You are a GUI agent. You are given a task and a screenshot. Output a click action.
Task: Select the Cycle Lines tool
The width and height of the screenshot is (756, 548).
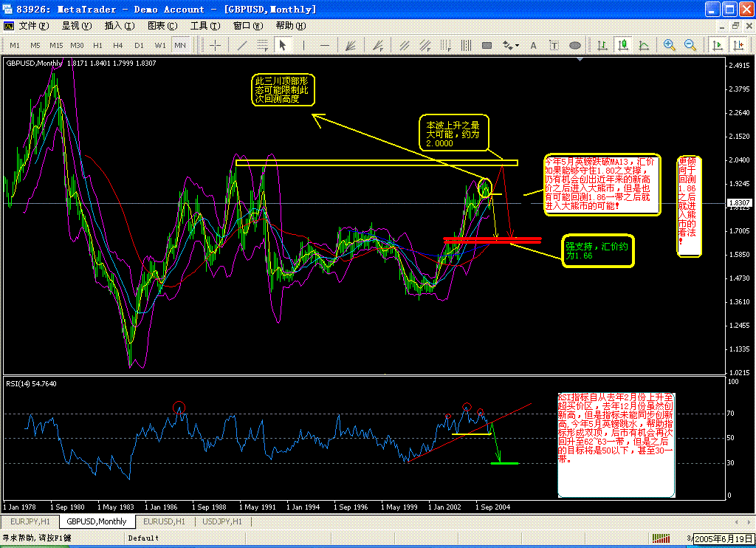pyautogui.click(x=467, y=45)
